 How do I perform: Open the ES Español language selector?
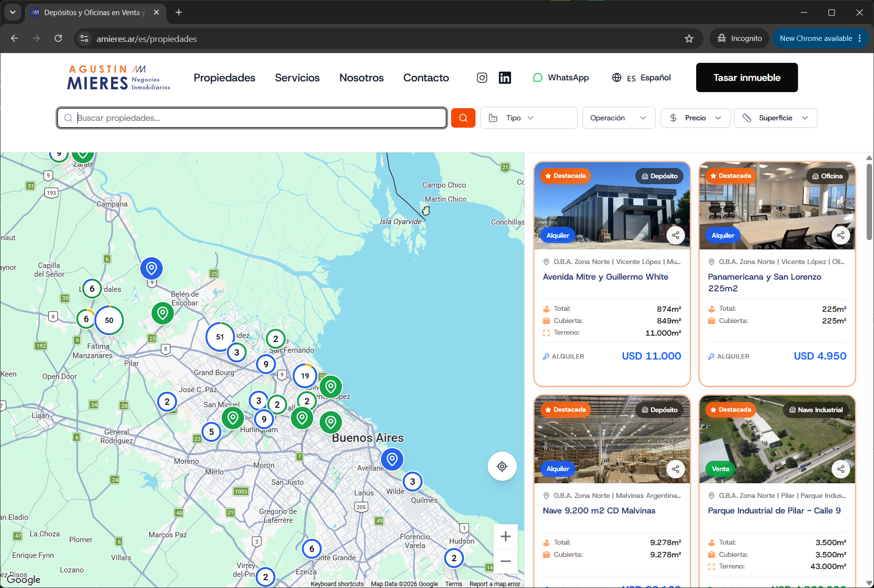pyautogui.click(x=642, y=78)
